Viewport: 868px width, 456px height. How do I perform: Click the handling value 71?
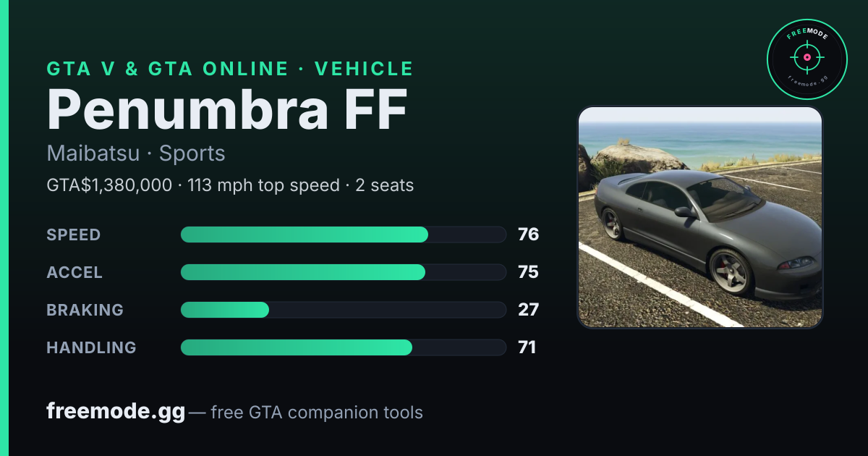(x=527, y=347)
